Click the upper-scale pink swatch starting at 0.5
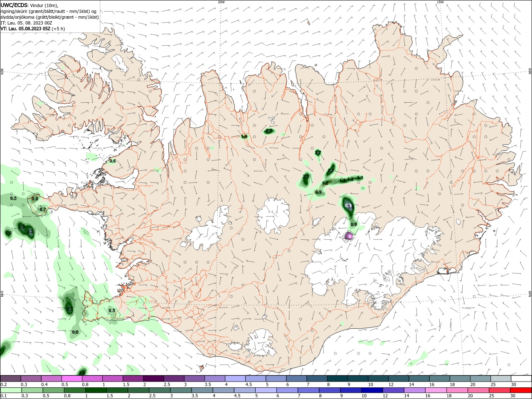Screen dimensions: 532x399 [72, 379]
